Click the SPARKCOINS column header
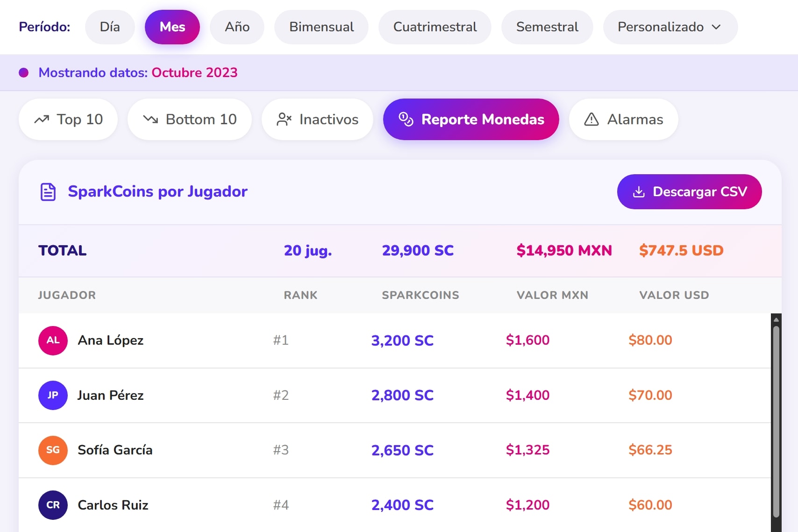Viewport: 798px width, 532px height. (420, 295)
